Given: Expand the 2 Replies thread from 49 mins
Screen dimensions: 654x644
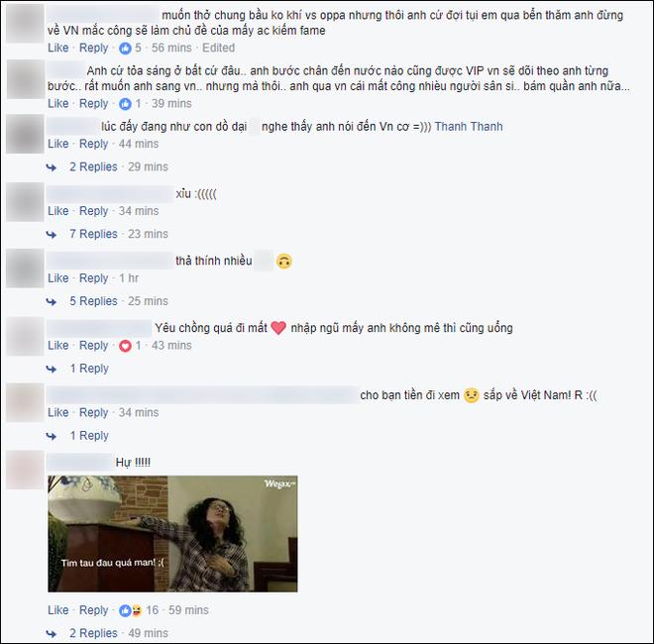Looking at the screenshot, I should [93, 633].
